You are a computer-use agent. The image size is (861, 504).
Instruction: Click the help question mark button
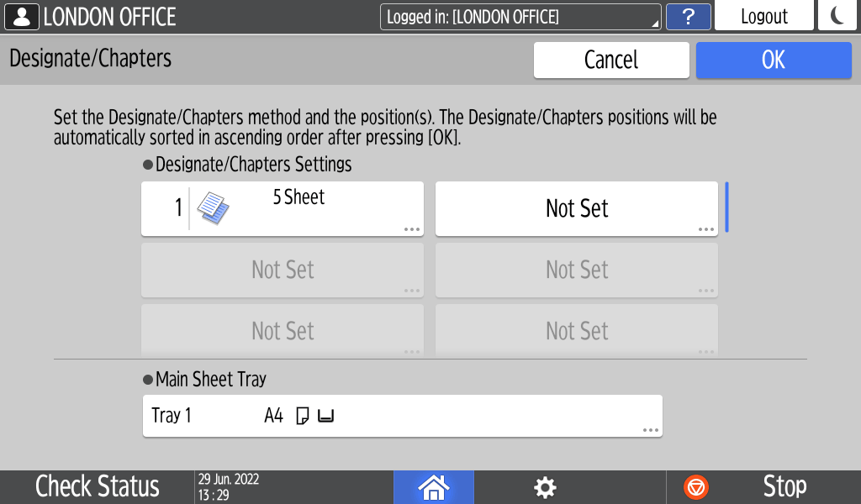pos(687,17)
